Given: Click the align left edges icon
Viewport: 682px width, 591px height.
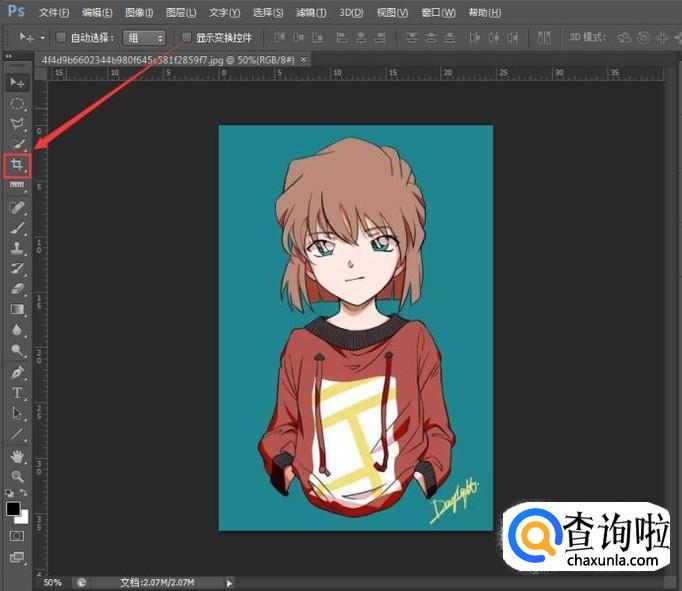Looking at the screenshot, I should [342, 38].
